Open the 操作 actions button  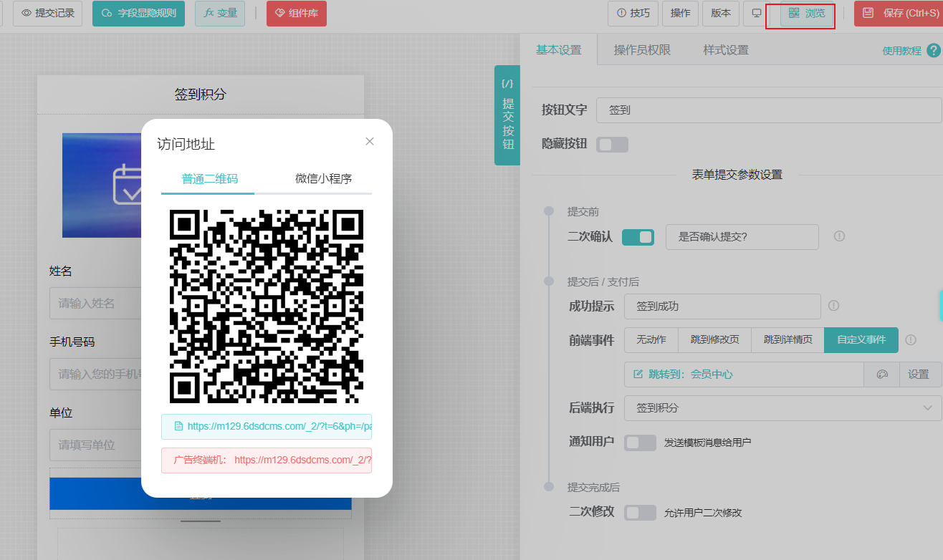point(680,13)
